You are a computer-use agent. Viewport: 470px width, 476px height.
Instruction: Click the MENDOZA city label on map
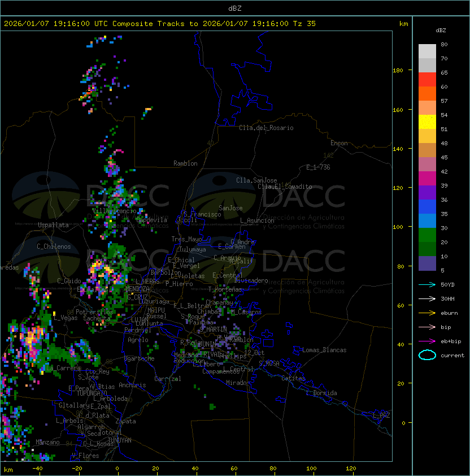(x=137, y=289)
